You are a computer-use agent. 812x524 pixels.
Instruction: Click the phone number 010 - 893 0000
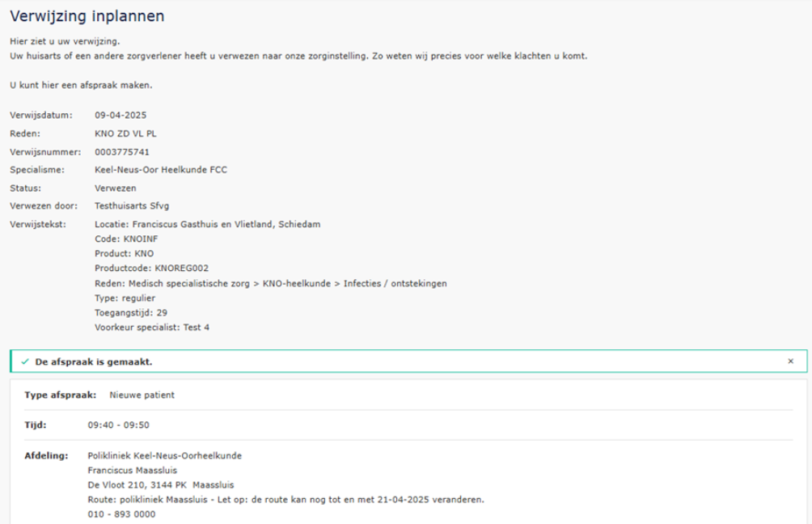tap(121, 514)
